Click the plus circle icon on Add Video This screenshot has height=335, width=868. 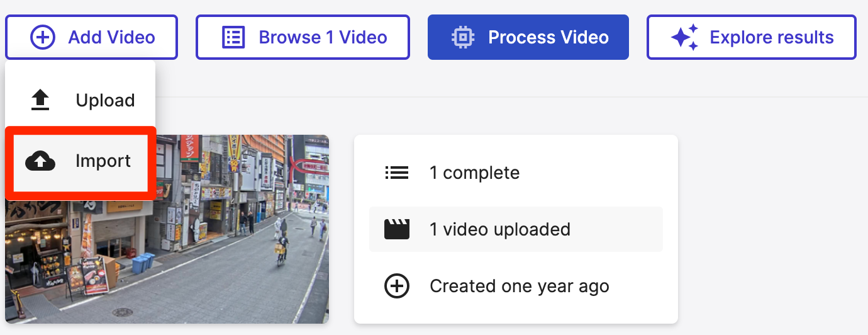click(43, 37)
